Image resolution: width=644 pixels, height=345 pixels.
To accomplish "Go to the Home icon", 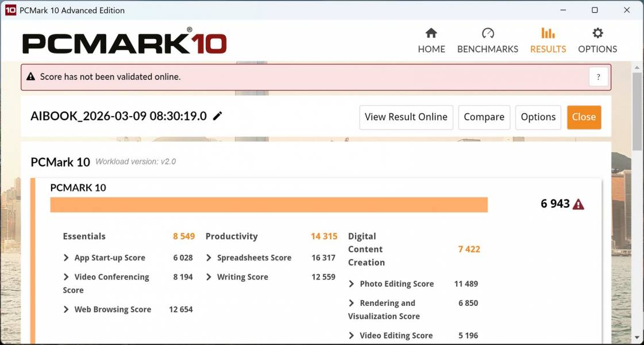I will [x=431, y=33].
